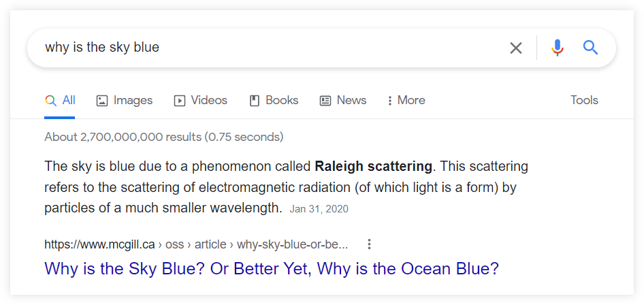
Task: Click the 'Jan 31, 2020' snippet date
Action: click(319, 210)
